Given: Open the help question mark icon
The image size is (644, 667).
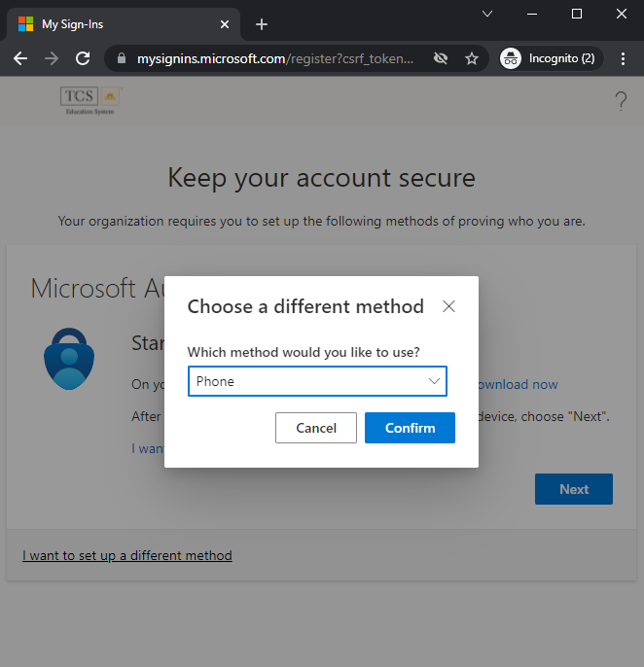Looking at the screenshot, I should click(621, 101).
